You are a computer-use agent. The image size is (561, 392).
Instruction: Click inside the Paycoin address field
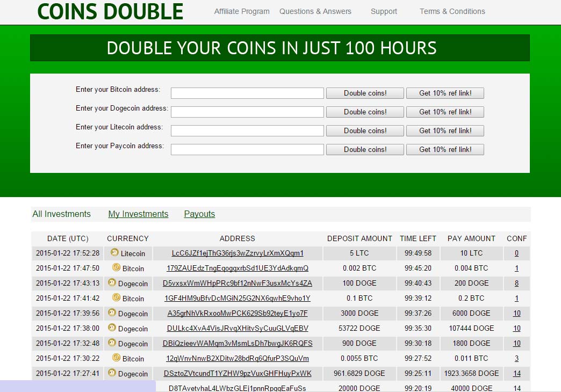point(247,149)
